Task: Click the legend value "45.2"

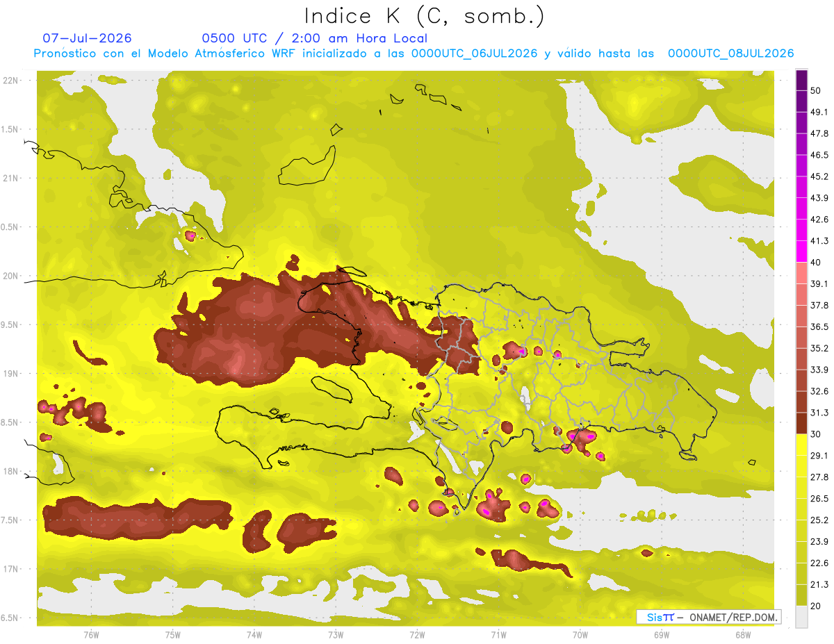Action: coord(819,176)
